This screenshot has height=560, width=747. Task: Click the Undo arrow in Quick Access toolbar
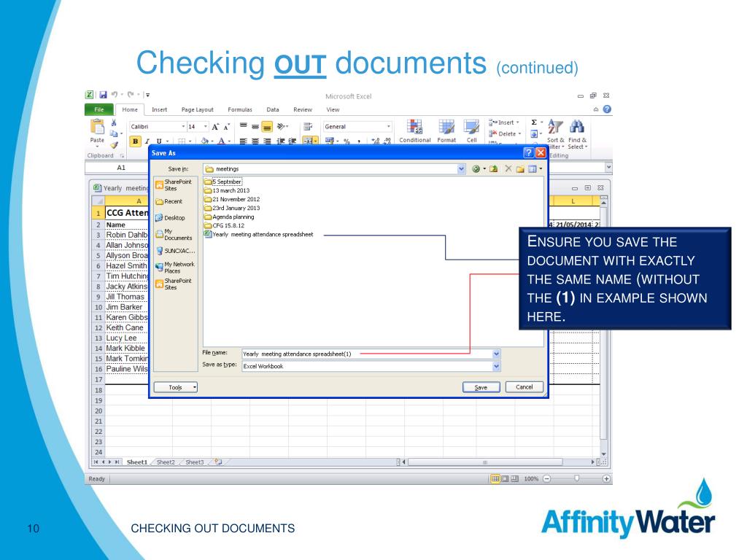115,95
